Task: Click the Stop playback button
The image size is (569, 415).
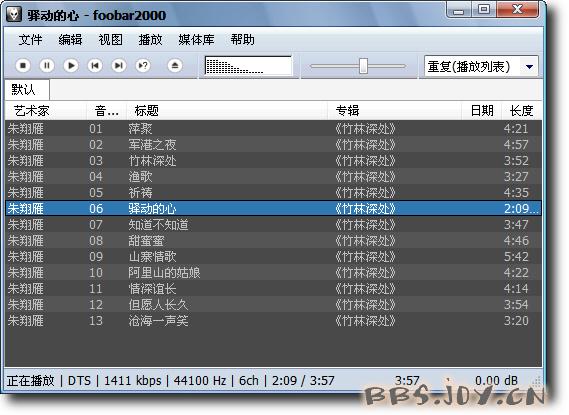Action: (23, 66)
